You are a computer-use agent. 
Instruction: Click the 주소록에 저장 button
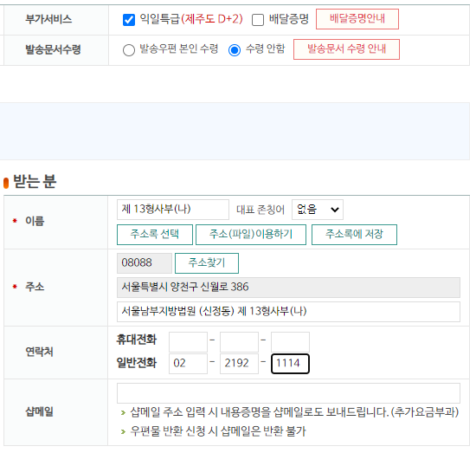tap(354, 235)
